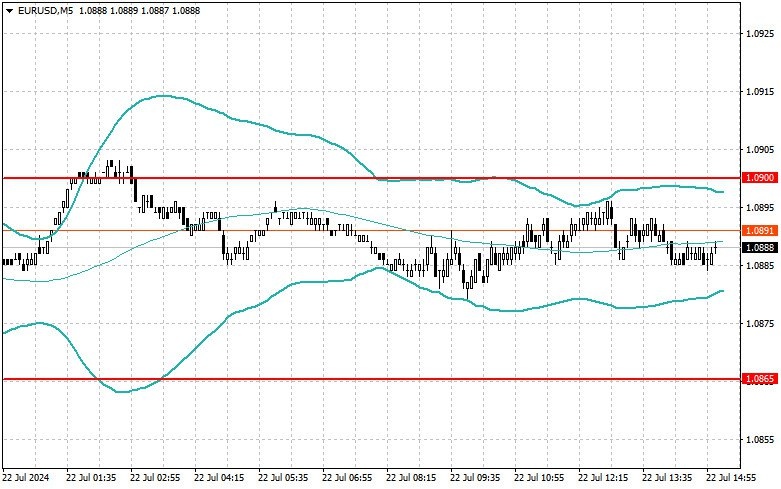Click the 1.0925 price scale label
The image size is (781, 489).
[x=760, y=33]
